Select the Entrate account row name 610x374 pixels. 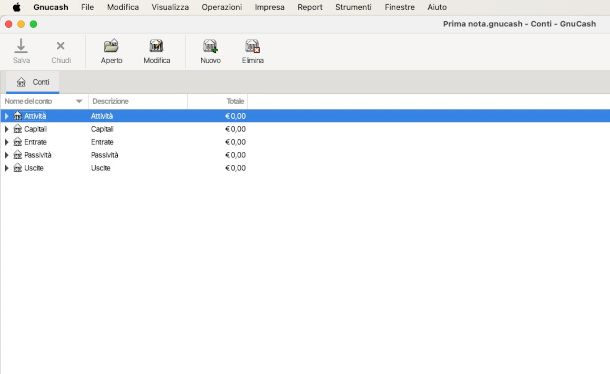tap(35, 142)
